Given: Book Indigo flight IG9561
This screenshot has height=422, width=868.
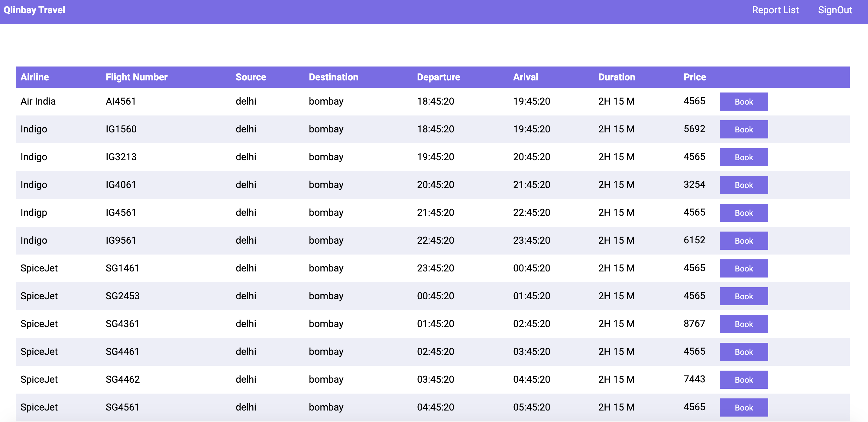Looking at the screenshot, I should [x=744, y=241].
